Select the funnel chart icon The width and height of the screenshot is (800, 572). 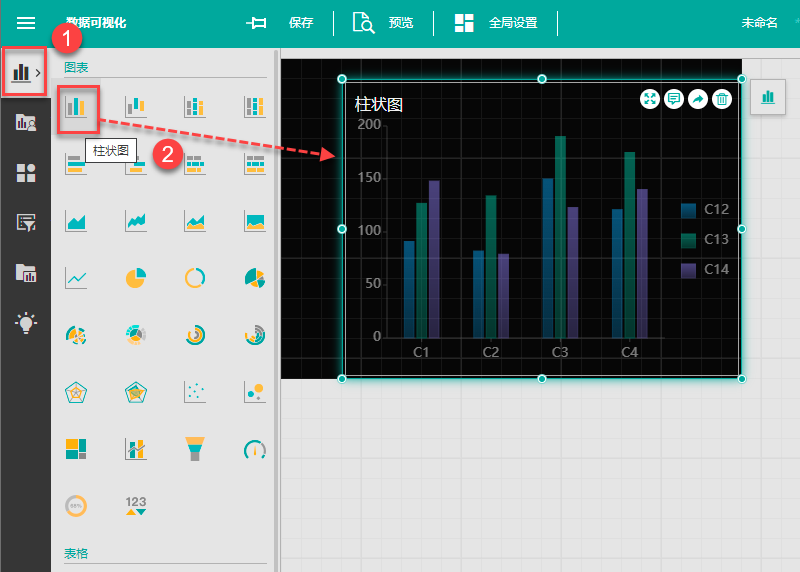(195, 449)
